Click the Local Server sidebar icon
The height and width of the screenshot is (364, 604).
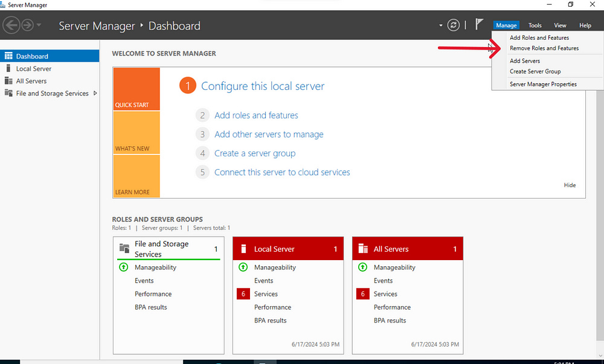pyautogui.click(x=8, y=68)
